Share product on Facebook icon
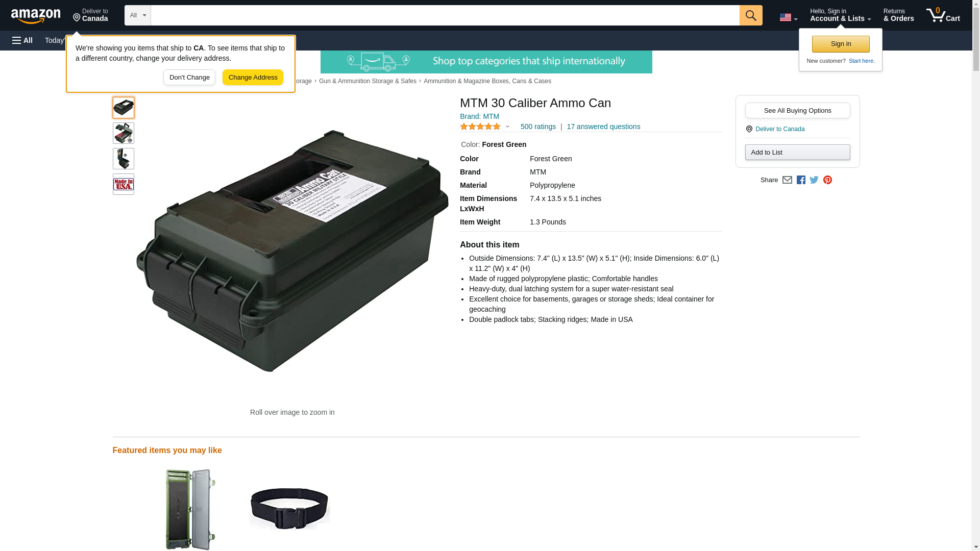980x551 pixels. 801,180
